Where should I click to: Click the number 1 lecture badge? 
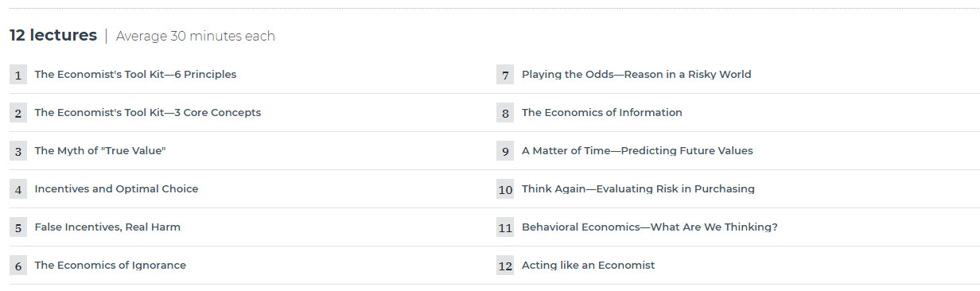click(18, 75)
